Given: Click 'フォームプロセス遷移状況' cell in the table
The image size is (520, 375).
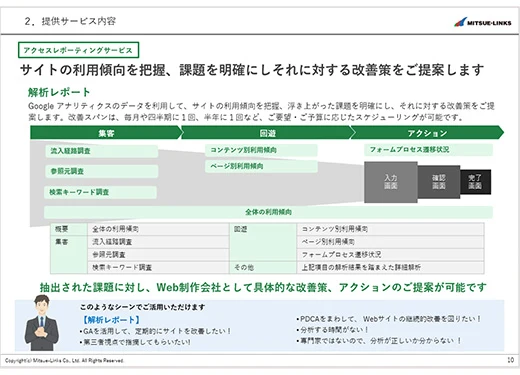Looking at the screenshot, I should click(x=390, y=255).
